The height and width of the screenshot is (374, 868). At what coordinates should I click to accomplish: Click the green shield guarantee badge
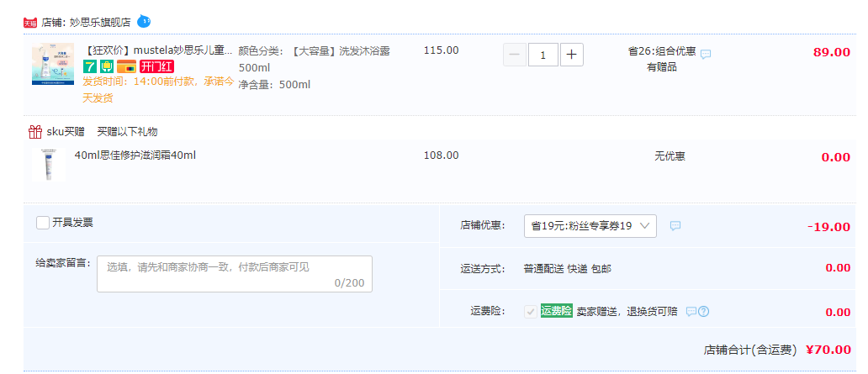(107, 67)
